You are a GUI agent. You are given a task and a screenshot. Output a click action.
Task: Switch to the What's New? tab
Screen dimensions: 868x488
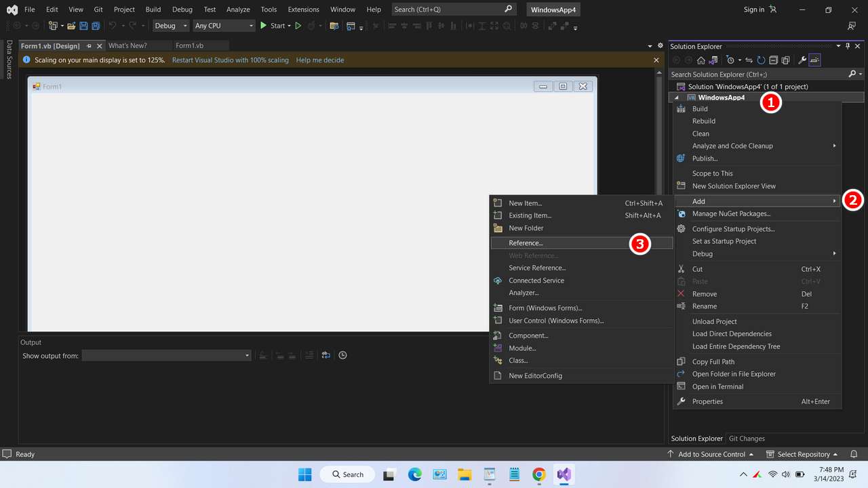click(x=127, y=46)
